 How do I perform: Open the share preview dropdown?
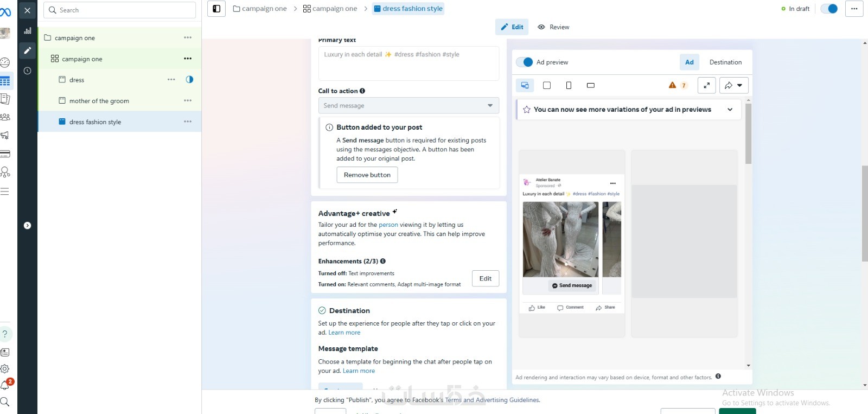pyautogui.click(x=733, y=85)
